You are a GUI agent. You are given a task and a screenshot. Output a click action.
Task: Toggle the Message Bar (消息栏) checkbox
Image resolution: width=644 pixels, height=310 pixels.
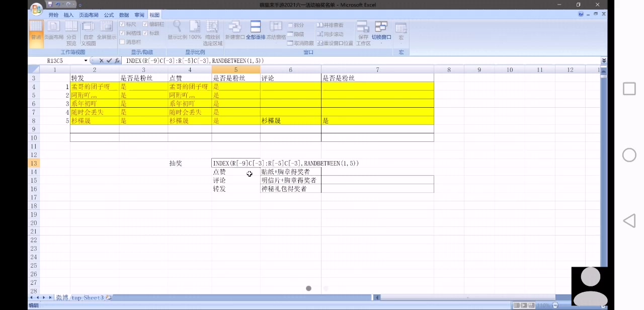[122, 42]
